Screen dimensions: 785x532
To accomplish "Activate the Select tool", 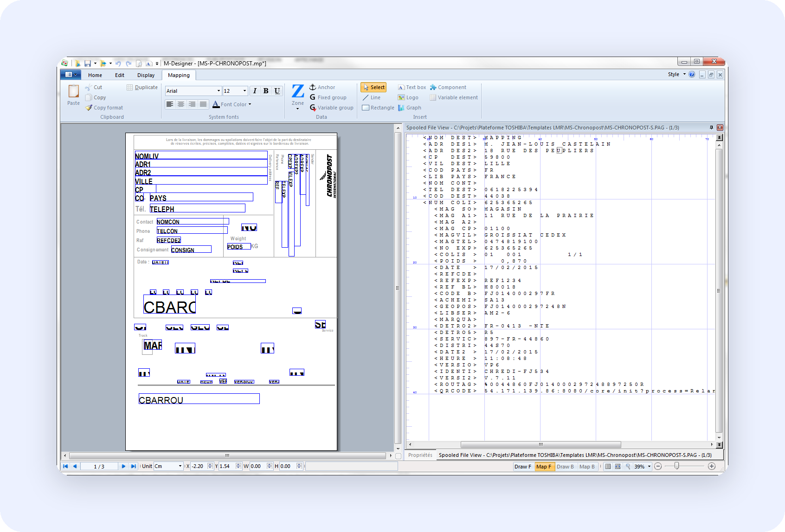I will click(x=373, y=87).
